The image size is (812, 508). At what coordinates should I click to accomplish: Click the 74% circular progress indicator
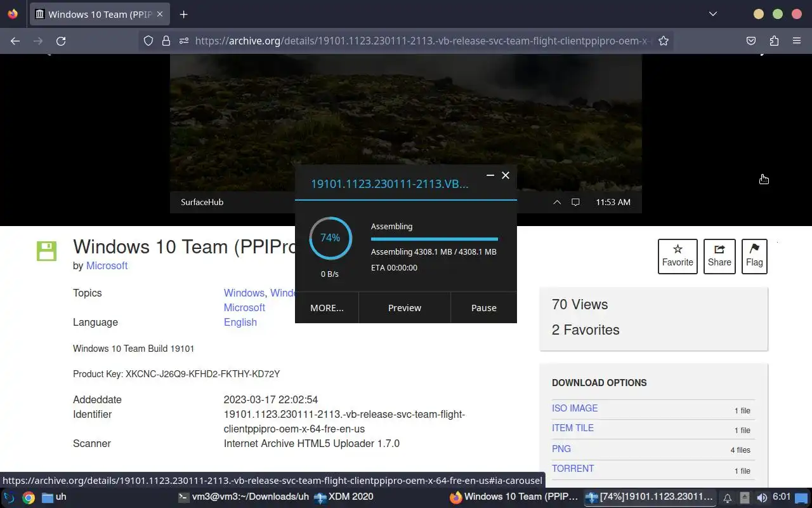pyautogui.click(x=331, y=238)
